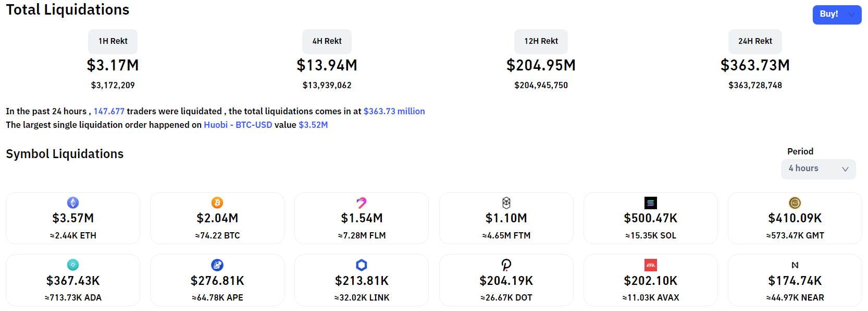
Task: Click the Cardano ADA icon
Action: tap(73, 265)
